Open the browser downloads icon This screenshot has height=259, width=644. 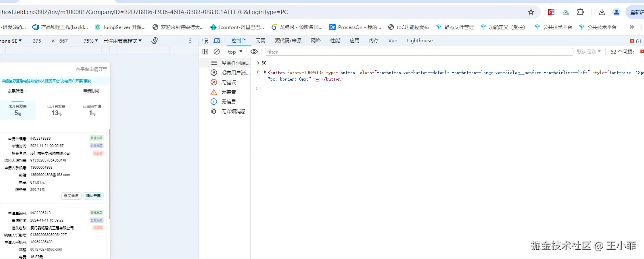(602, 12)
